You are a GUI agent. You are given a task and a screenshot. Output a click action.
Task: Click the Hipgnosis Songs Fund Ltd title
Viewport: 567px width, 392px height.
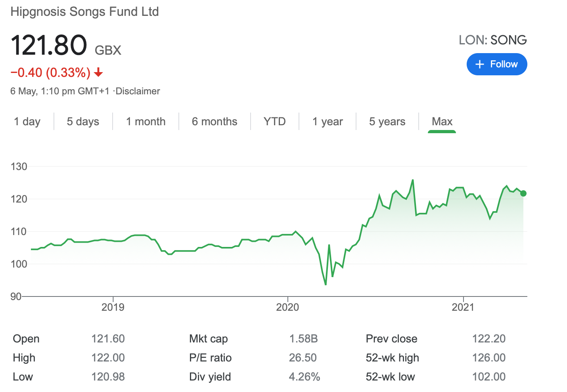(84, 11)
